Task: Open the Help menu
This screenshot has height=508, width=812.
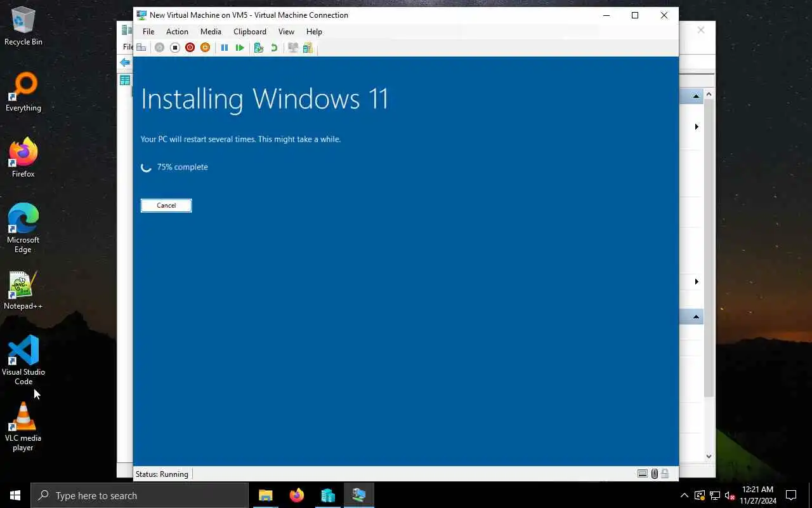Action: 314,32
